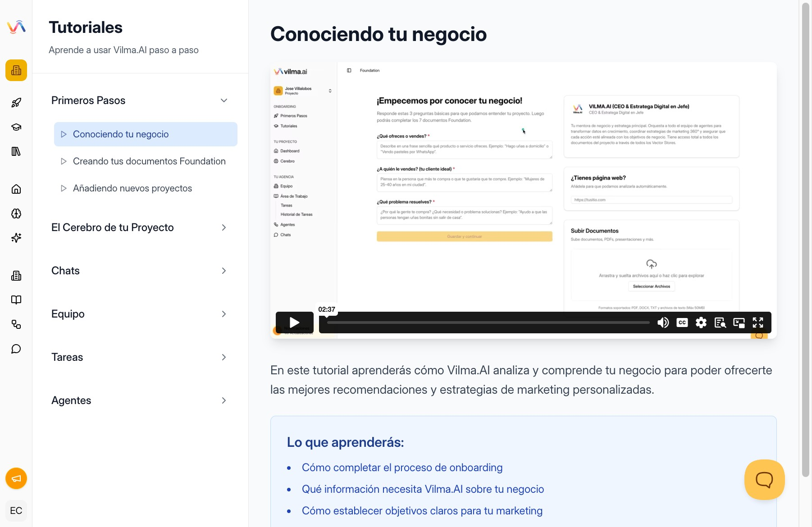Collapse the Primeros Pasos section

140,100
